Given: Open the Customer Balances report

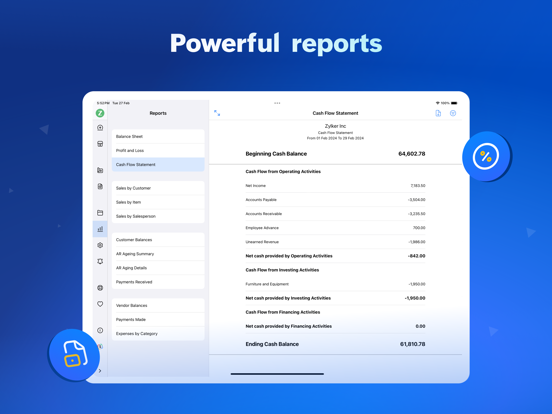Looking at the screenshot, I should [158, 240].
